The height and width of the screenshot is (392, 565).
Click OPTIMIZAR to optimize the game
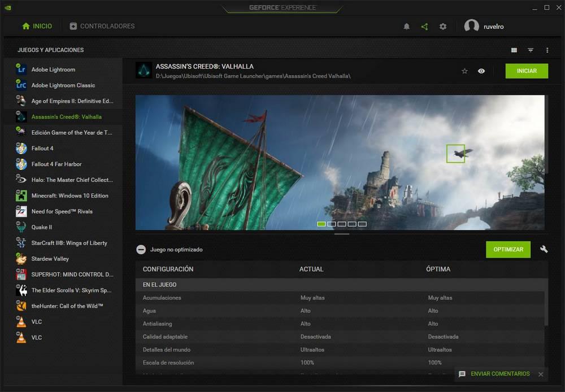tap(508, 249)
